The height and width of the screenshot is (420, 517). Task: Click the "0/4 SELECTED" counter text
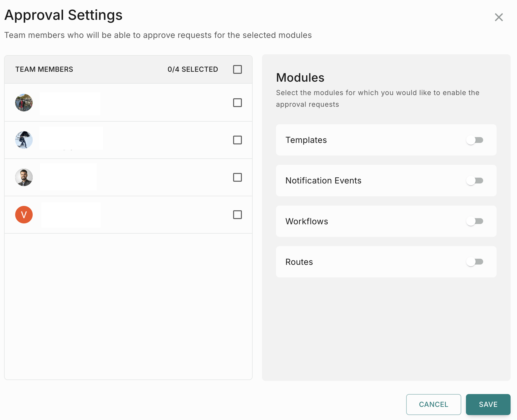tap(193, 69)
